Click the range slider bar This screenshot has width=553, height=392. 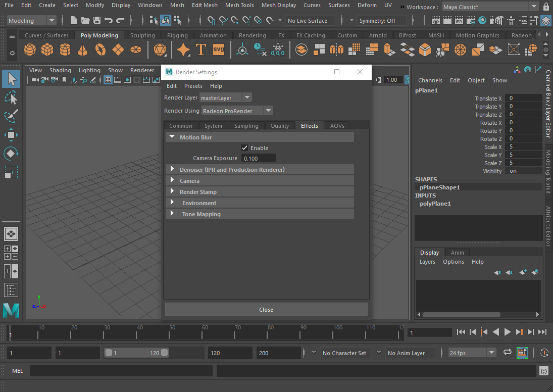coord(137,353)
